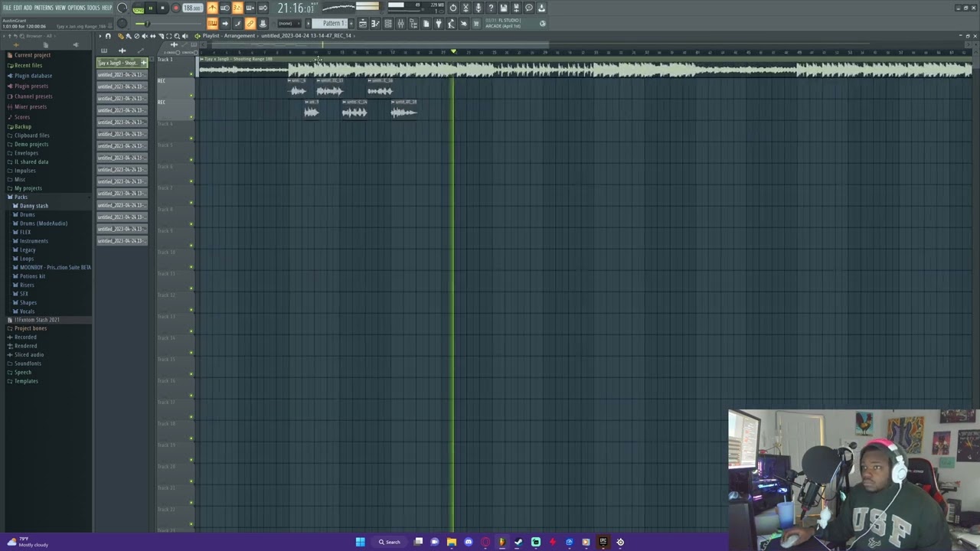Viewport: 980px width, 551px height.
Task: Open the piano roll view icon
Action: tap(375, 24)
